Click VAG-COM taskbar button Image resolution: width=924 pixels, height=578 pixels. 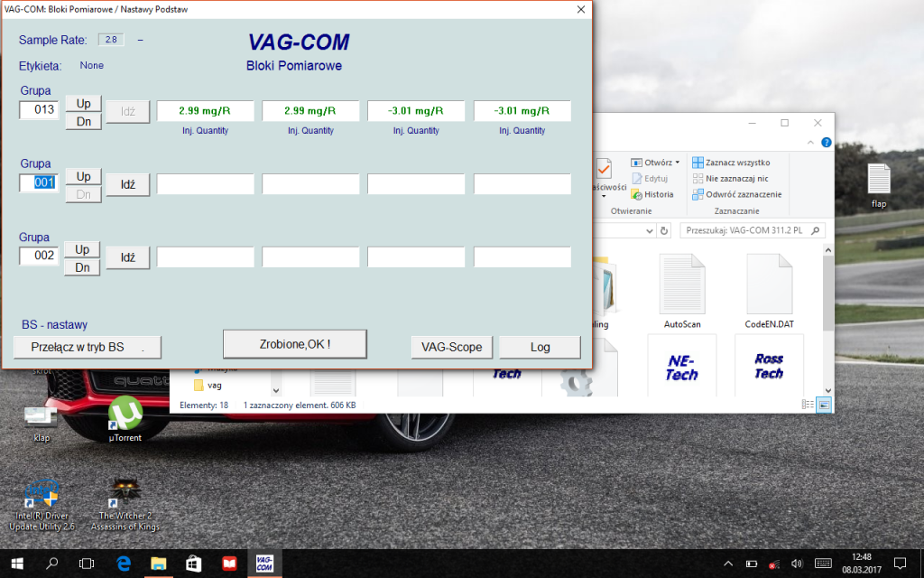click(x=264, y=564)
